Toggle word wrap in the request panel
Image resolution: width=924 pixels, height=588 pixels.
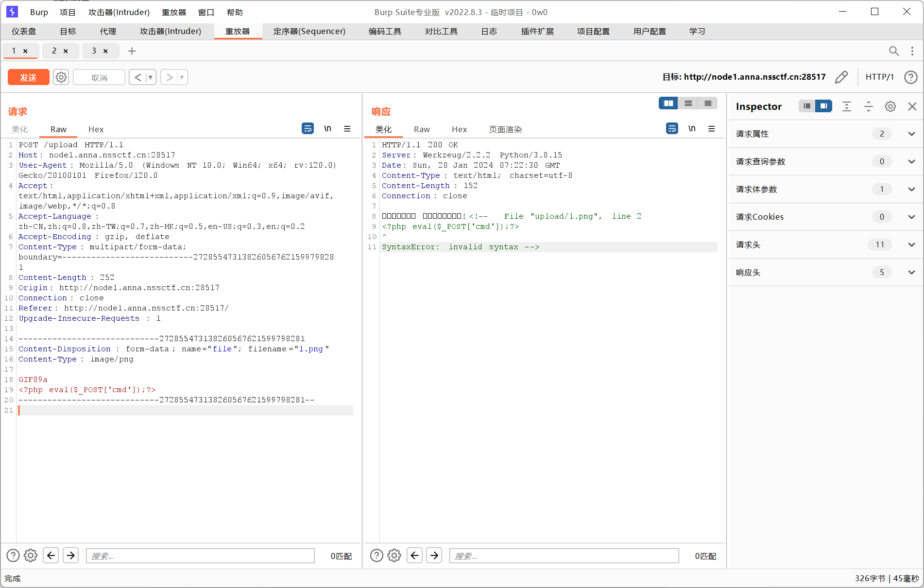tap(308, 128)
